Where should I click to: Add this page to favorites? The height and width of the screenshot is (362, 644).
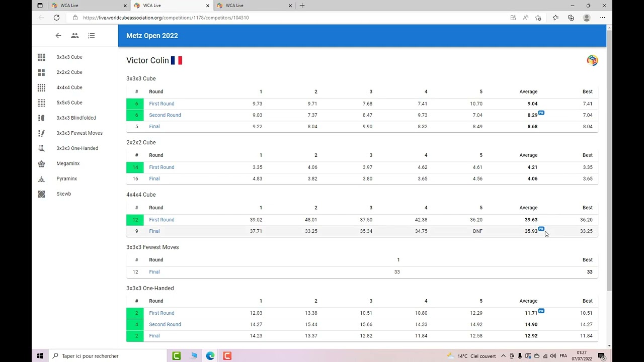point(538,18)
